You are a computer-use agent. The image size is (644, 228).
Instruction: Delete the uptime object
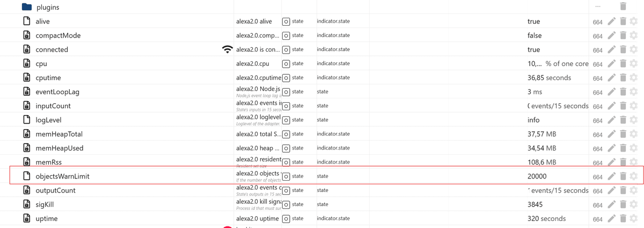[x=623, y=219]
